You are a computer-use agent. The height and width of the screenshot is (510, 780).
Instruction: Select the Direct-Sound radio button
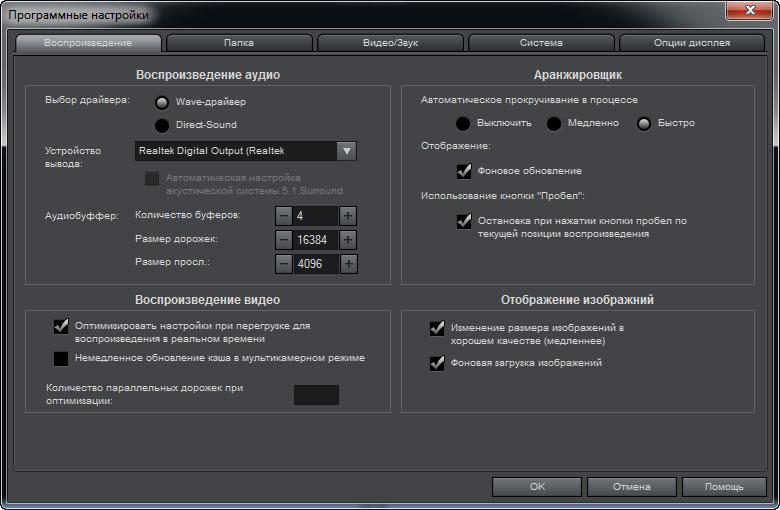click(x=162, y=126)
